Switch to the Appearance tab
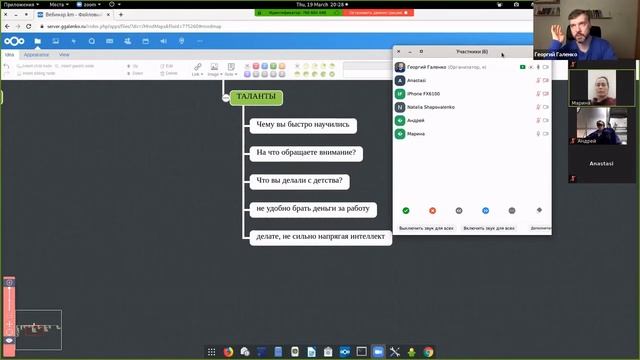640x360 pixels. (36, 55)
